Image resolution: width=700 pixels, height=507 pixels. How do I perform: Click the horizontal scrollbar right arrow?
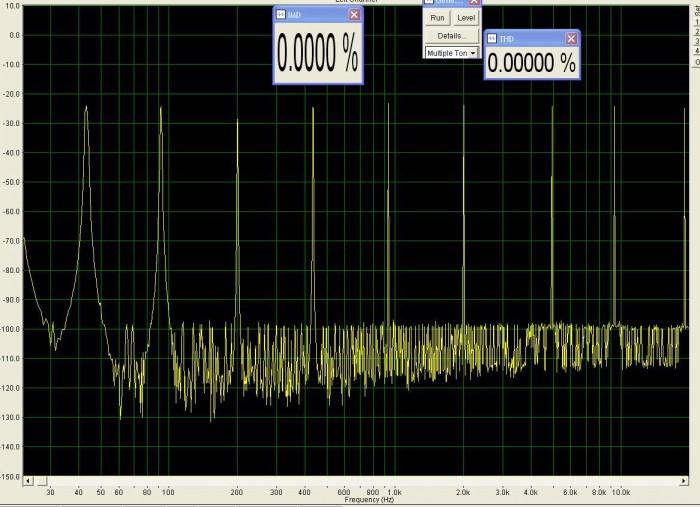click(684, 481)
